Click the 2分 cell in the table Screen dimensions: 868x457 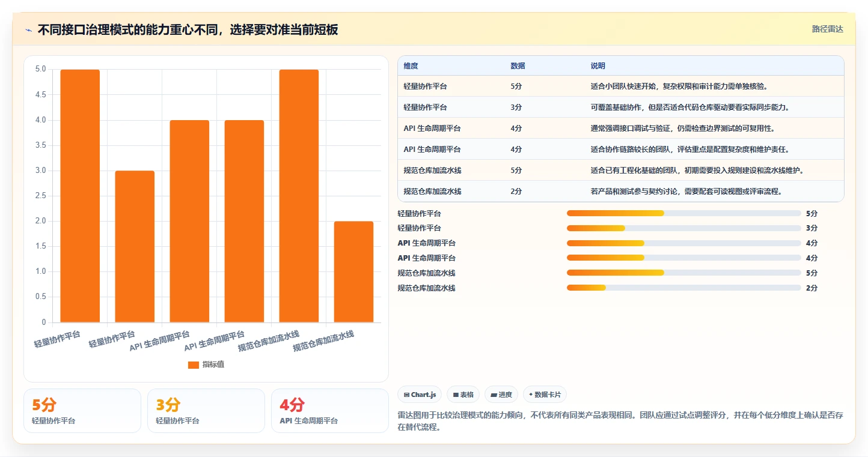pyautogui.click(x=516, y=192)
